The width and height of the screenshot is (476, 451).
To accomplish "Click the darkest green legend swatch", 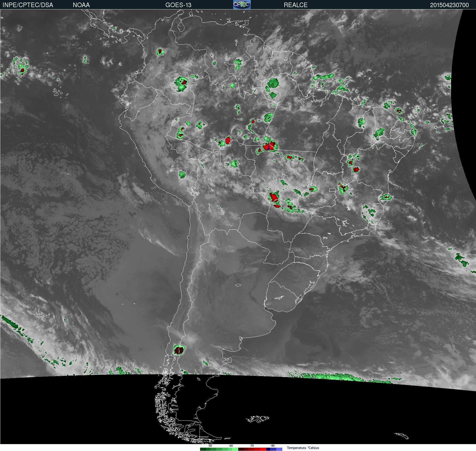I will click(x=203, y=449).
